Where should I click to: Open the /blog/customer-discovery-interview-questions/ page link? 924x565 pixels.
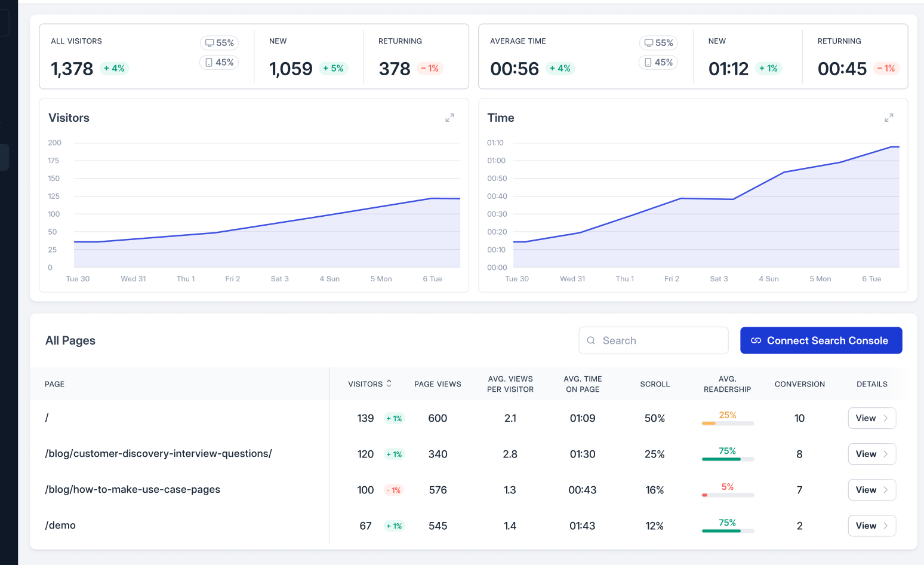(x=158, y=454)
